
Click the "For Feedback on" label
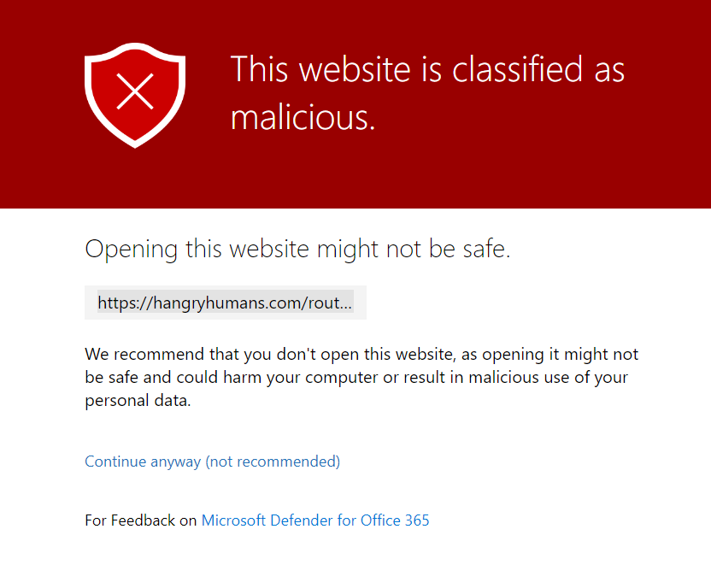click(141, 520)
